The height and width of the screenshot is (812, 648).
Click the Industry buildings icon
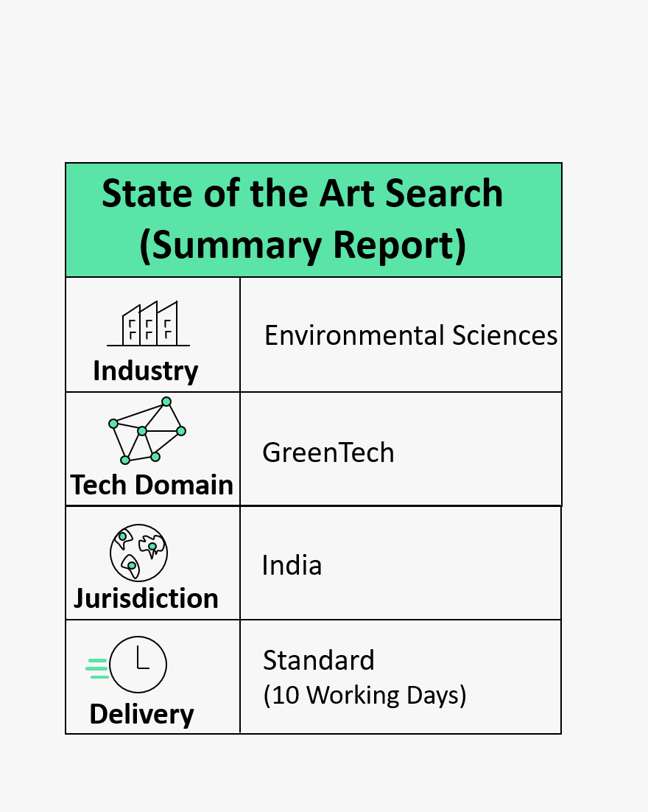[x=149, y=323]
